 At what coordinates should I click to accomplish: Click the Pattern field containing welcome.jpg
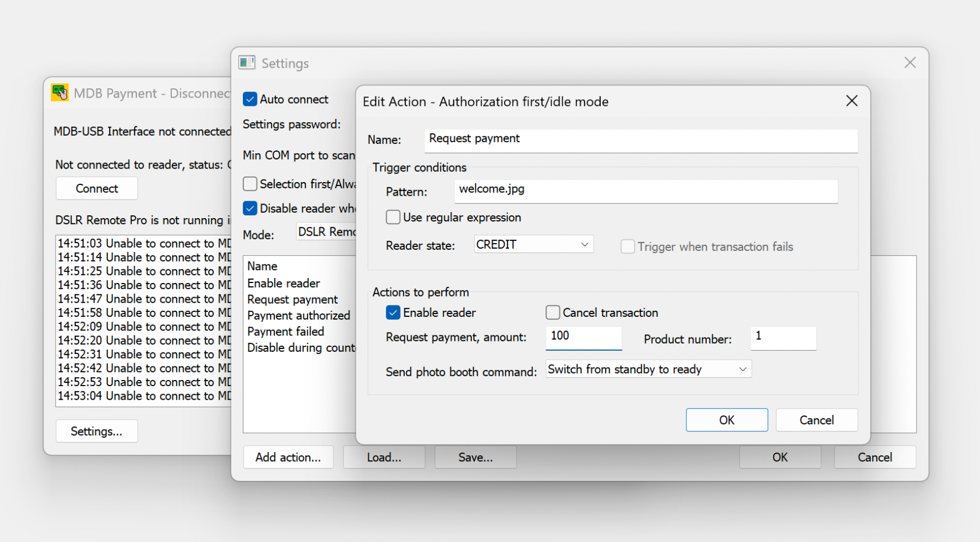point(646,190)
